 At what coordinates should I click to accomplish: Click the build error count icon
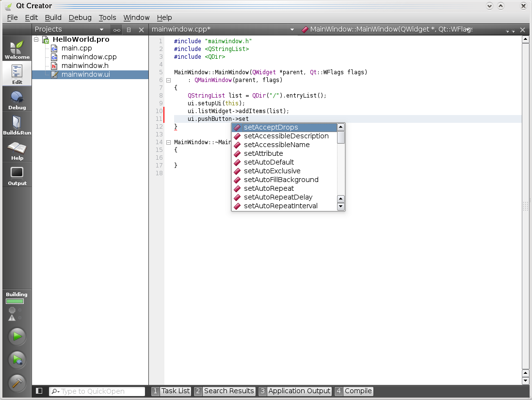pos(12,310)
